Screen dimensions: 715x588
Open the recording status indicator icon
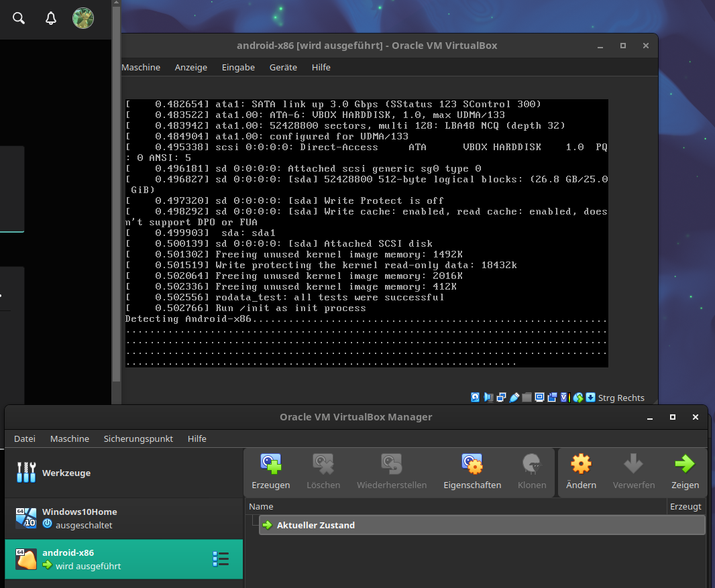pos(551,398)
